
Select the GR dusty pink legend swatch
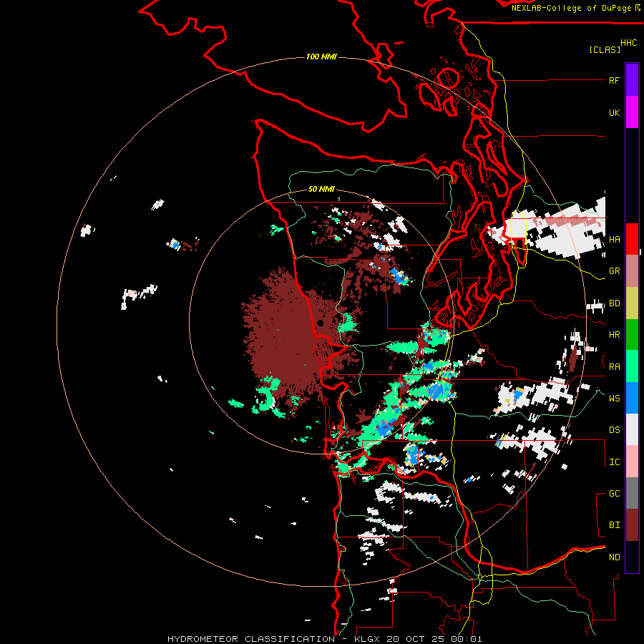[632, 270]
